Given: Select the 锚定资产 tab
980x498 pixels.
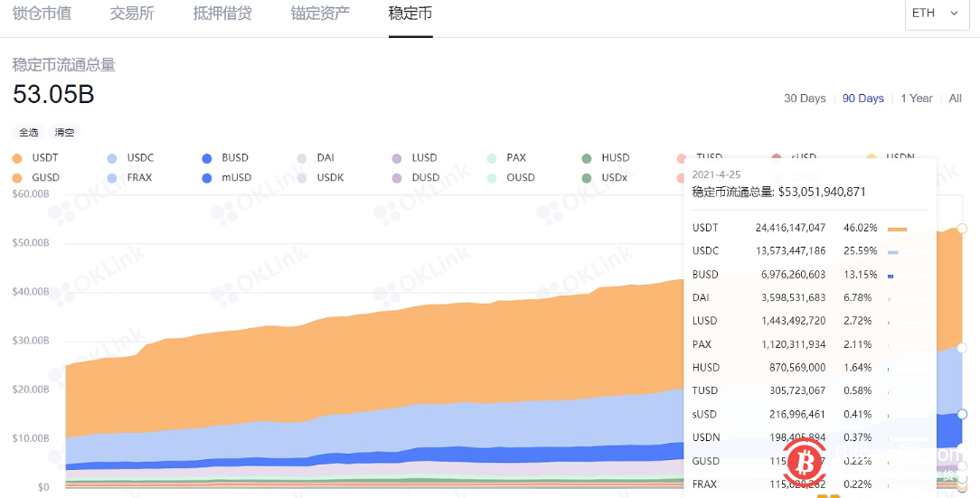Looking at the screenshot, I should click(320, 14).
